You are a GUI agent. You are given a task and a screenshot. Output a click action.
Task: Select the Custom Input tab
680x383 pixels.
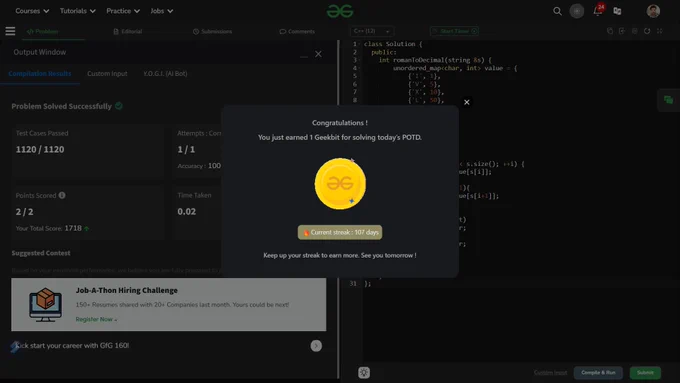pyautogui.click(x=107, y=74)
